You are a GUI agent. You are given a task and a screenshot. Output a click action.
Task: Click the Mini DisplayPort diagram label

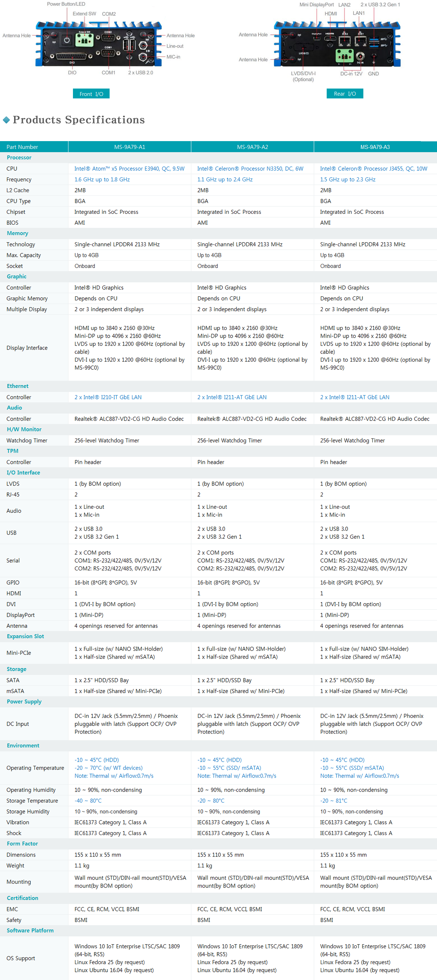(x=316, y=5)
